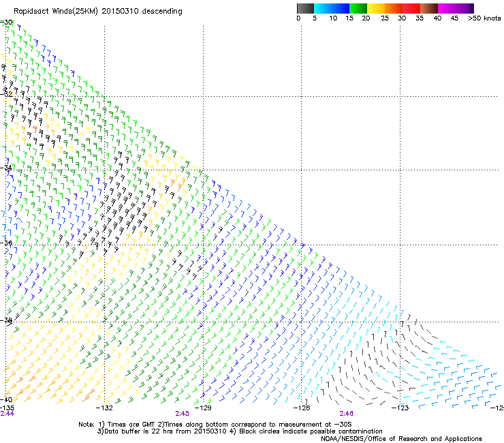Click the orange 25-30 knots color band

[x=394, y=8]
